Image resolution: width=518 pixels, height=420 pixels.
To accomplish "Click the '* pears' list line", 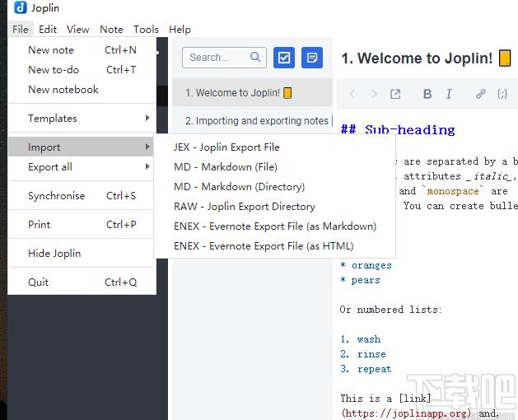I will tap(360, 280).
